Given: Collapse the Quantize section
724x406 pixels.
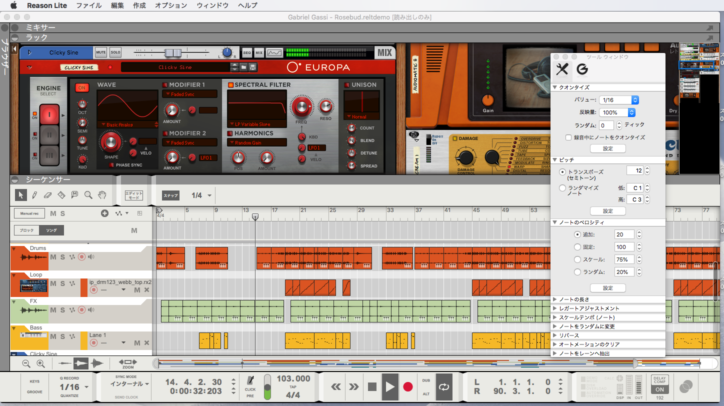Looking at the screenshot, I should [555, 87].
